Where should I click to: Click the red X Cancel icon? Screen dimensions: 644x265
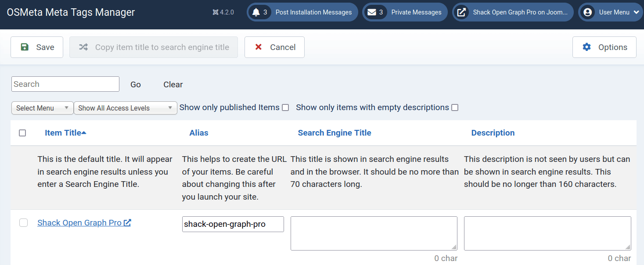[259, 47]
